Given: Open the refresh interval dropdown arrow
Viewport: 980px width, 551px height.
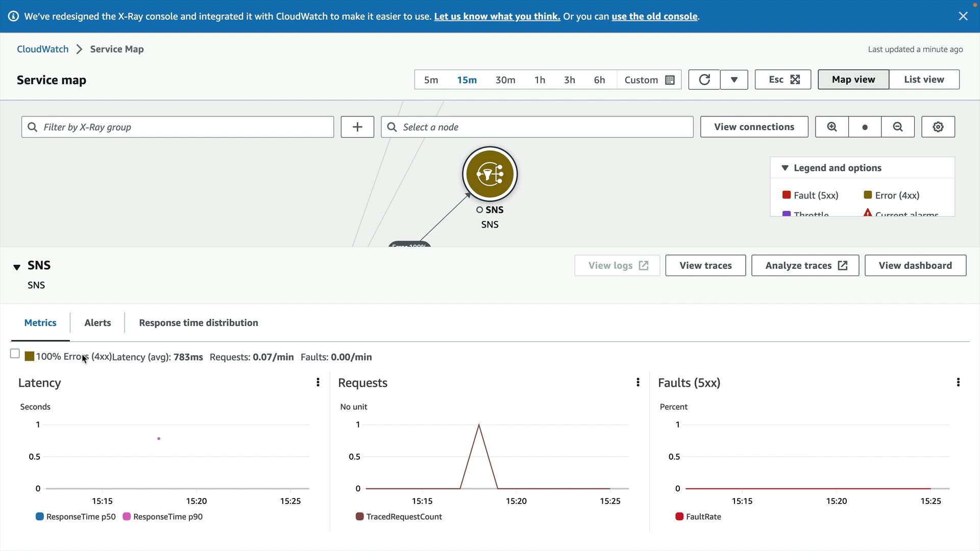Looking at the screenshot, I should (x=733, y=80).
